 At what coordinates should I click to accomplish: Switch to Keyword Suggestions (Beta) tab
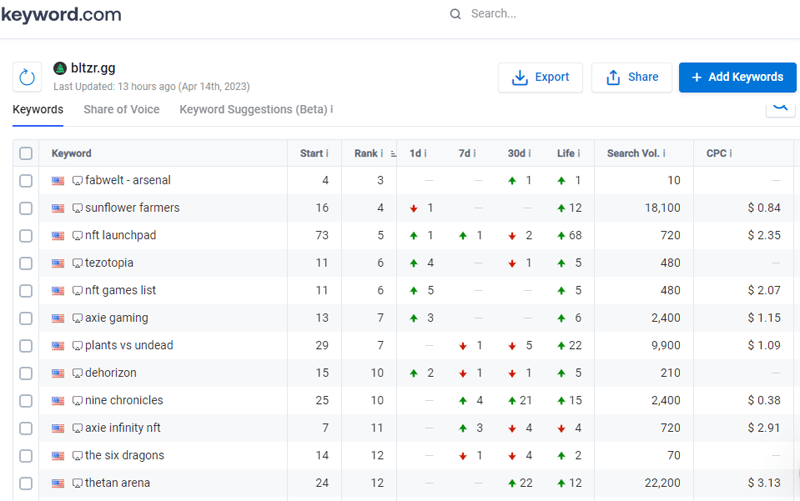click(255, 110)
